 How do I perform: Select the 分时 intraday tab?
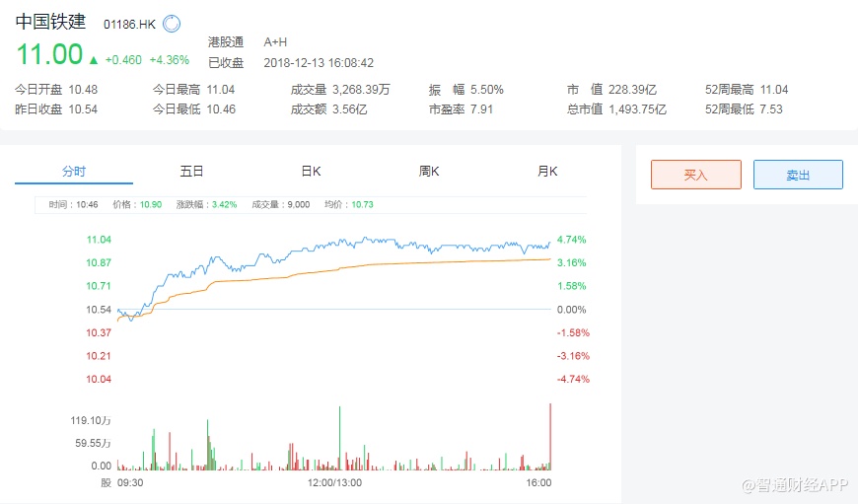click(74, 172)
